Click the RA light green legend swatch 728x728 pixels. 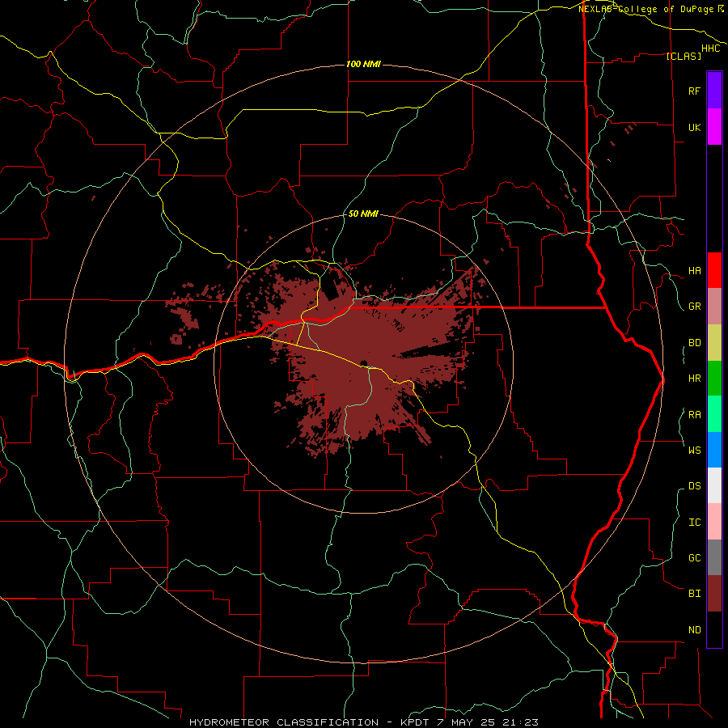[x=714, y=413]
